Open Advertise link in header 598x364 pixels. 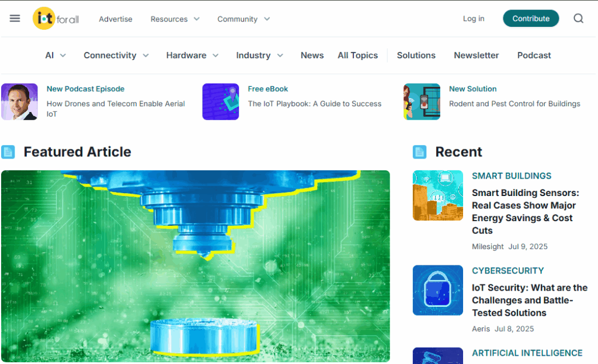[x=116, y=19]
